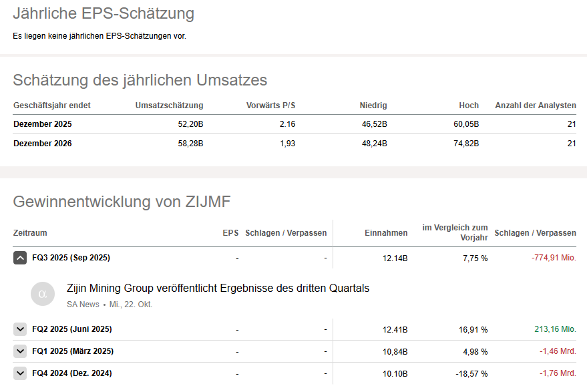Expand the FQ2 2025 (Juni 2025) row
Image resolution: width=587 pixels, height=392 pixels.
[20, 329]
